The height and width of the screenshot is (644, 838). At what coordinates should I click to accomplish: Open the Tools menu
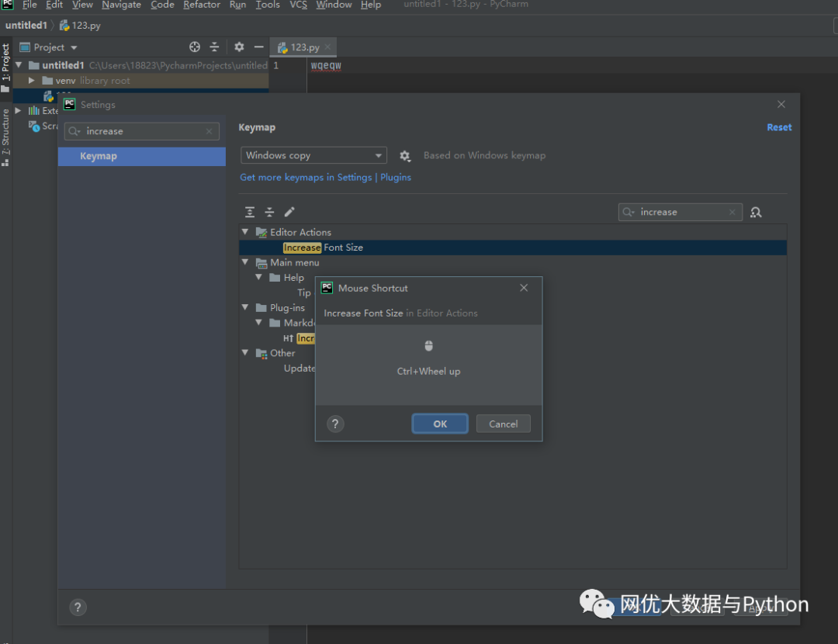(x=268, y=5)
